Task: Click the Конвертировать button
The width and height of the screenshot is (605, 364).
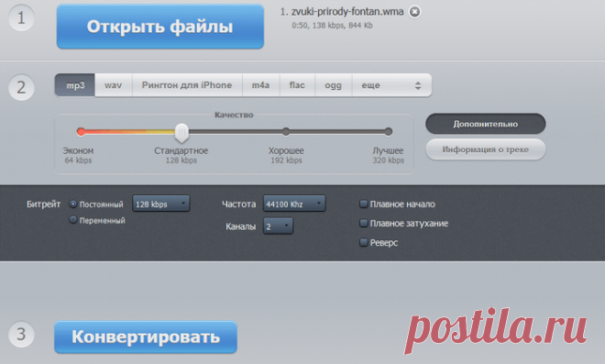Action: 146,337
